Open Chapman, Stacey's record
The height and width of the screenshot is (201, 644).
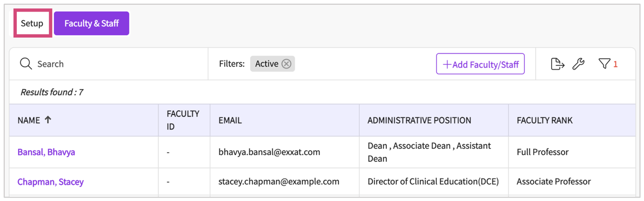[x=51, y=182]
